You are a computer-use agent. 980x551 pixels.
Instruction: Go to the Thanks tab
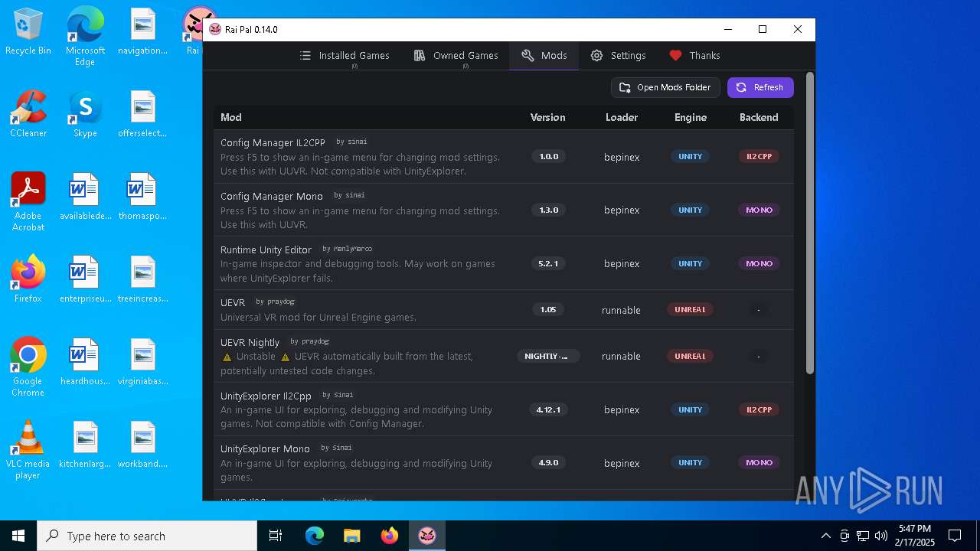(x=694, y=56)
